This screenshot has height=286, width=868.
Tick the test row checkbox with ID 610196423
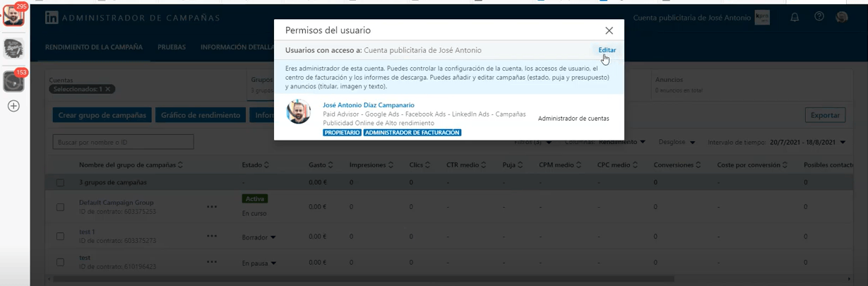point(60,263)
